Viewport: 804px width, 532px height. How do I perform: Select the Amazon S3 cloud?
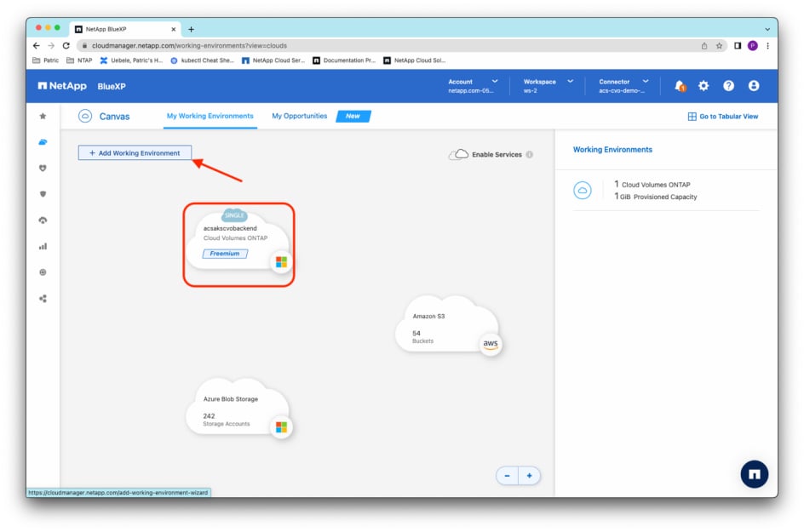tap(448, 324)
